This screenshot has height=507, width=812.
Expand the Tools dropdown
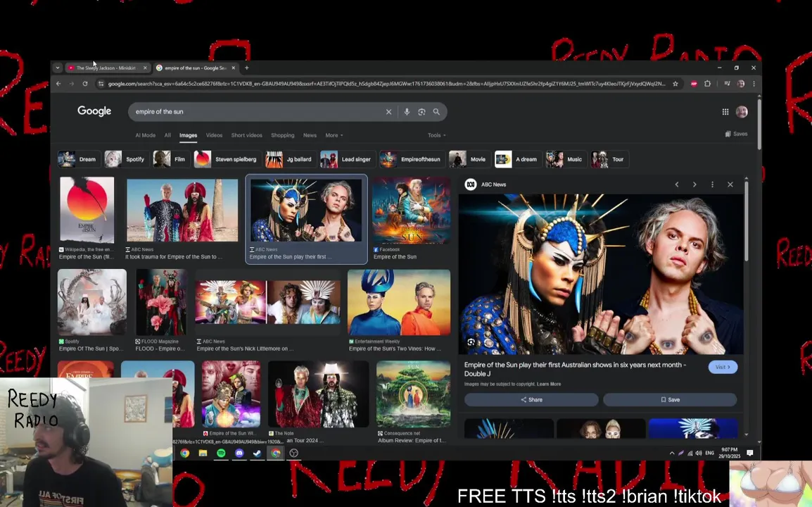point(436,135)
